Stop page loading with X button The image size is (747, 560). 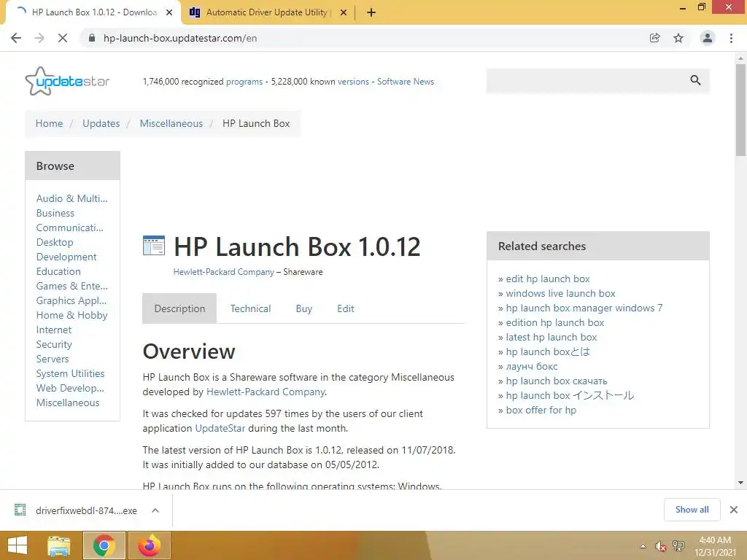point(63,38)
